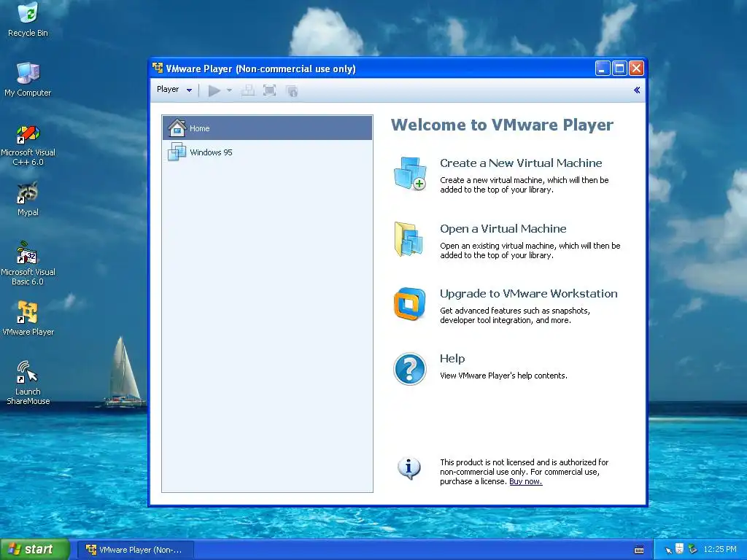Click the Unity mode toolbar icon
747x560 pixels.
tap(292, 90)
